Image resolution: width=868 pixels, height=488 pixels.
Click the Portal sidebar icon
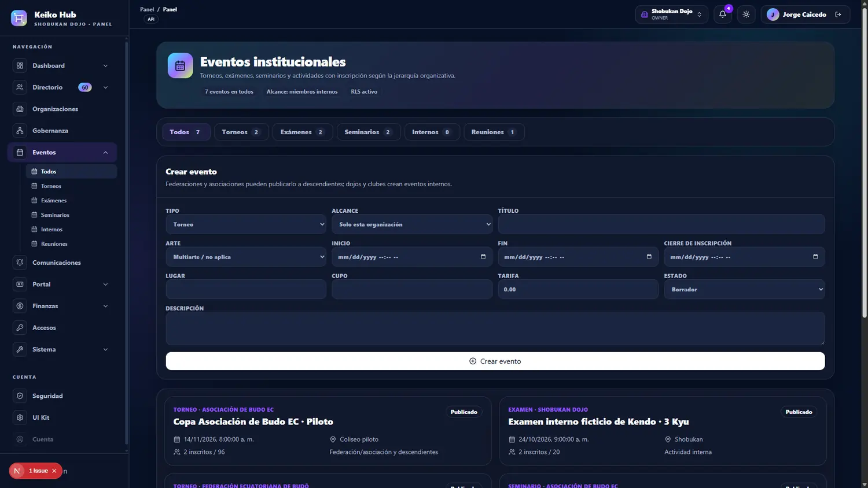(20, 284)
